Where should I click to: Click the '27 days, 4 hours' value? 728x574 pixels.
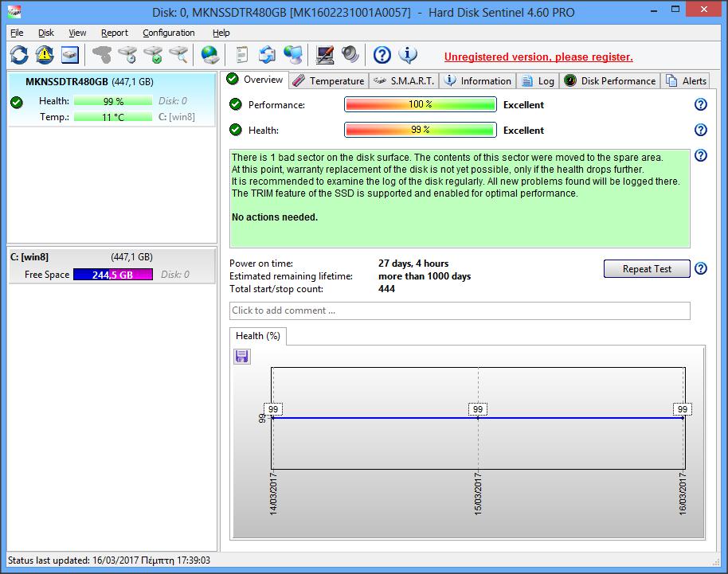coord(413,263)
